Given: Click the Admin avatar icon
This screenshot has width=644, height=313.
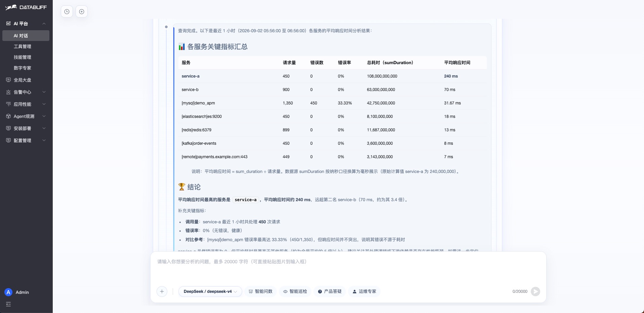Looking at the screenshot, I should click(x=8, y=292).
